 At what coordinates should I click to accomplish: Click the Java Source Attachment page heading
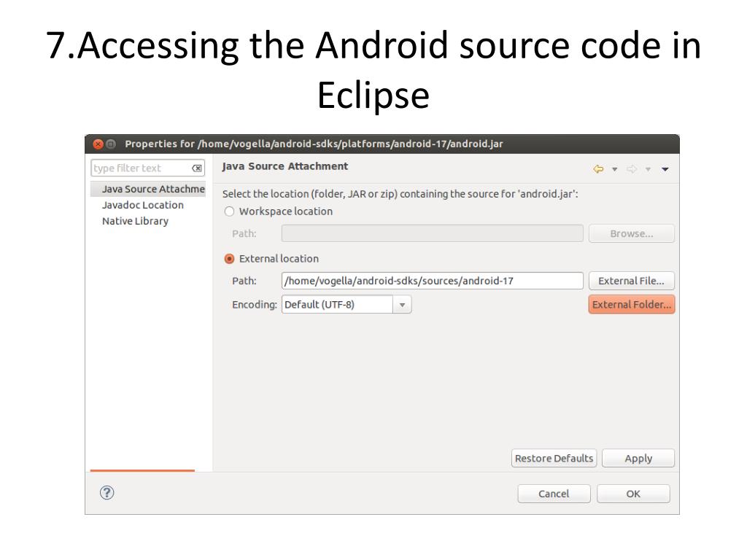(x=285, y=166)
